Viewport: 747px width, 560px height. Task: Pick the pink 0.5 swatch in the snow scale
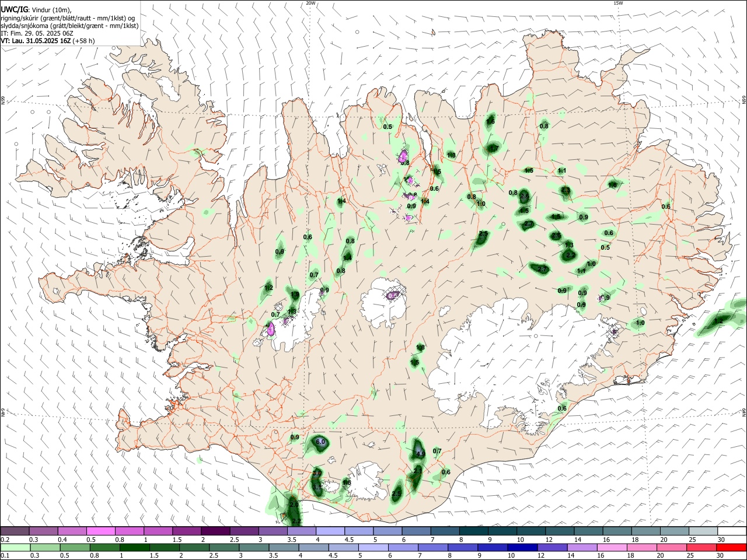(x=100, y=531)
